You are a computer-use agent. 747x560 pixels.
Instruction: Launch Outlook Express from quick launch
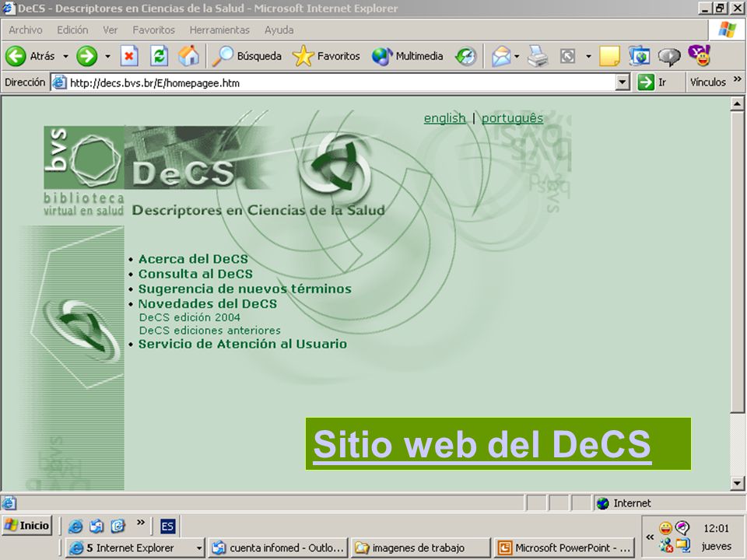pos(96,527)
